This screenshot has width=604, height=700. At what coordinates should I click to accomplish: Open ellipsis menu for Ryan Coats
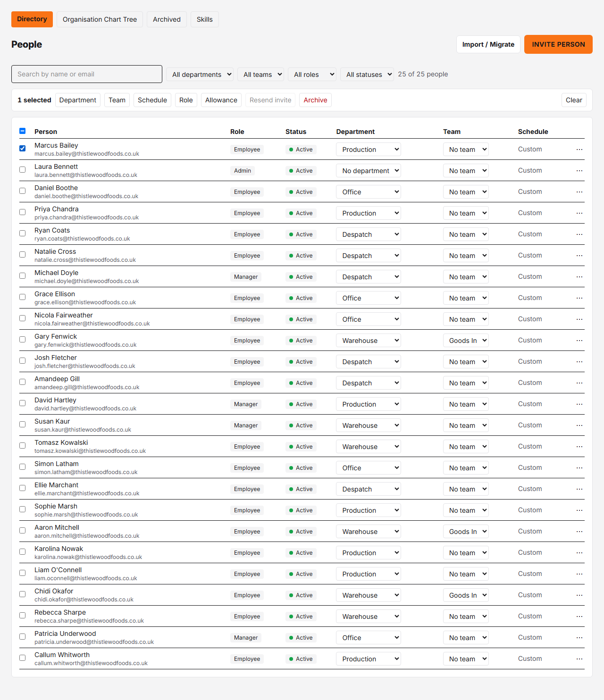(579, 234)
